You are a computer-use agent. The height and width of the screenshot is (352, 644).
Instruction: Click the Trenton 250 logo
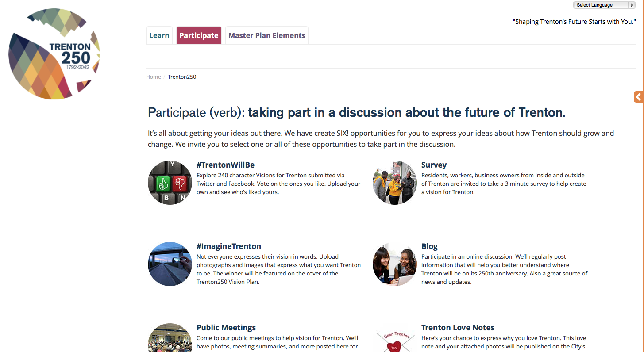coord(54,54)
